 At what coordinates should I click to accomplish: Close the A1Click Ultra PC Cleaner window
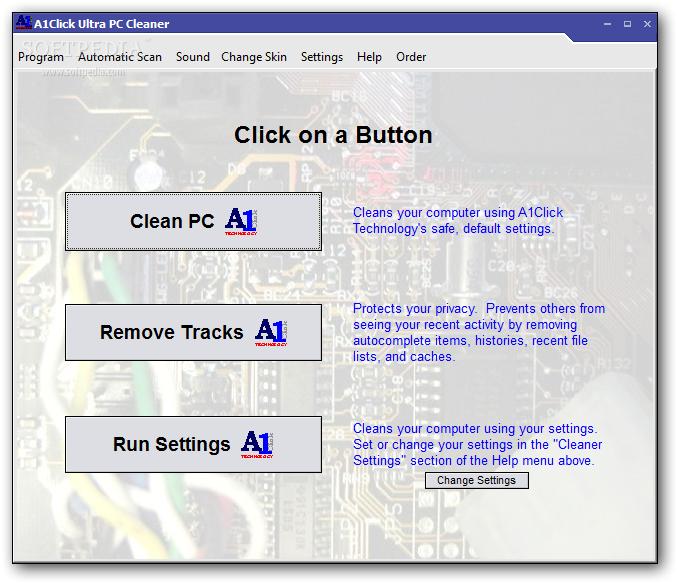(x=647, y=24)
